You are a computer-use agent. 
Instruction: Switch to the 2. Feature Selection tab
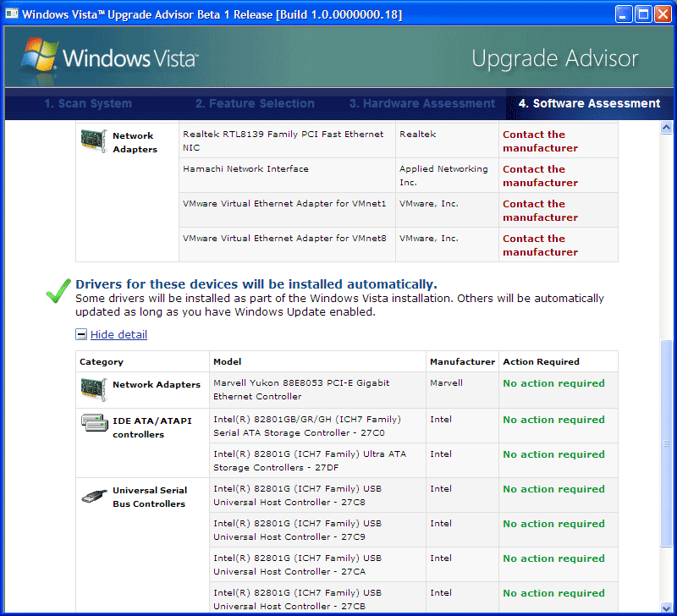coord(255,103)
